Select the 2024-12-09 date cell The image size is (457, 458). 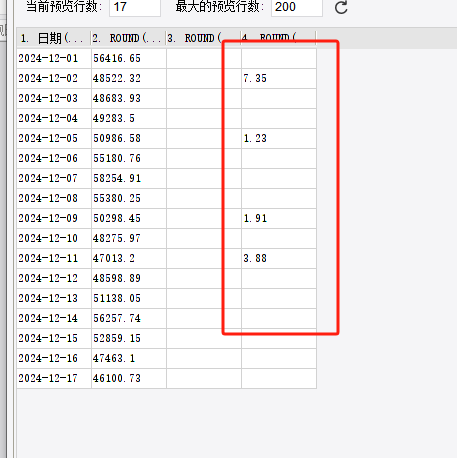point(54,218)
